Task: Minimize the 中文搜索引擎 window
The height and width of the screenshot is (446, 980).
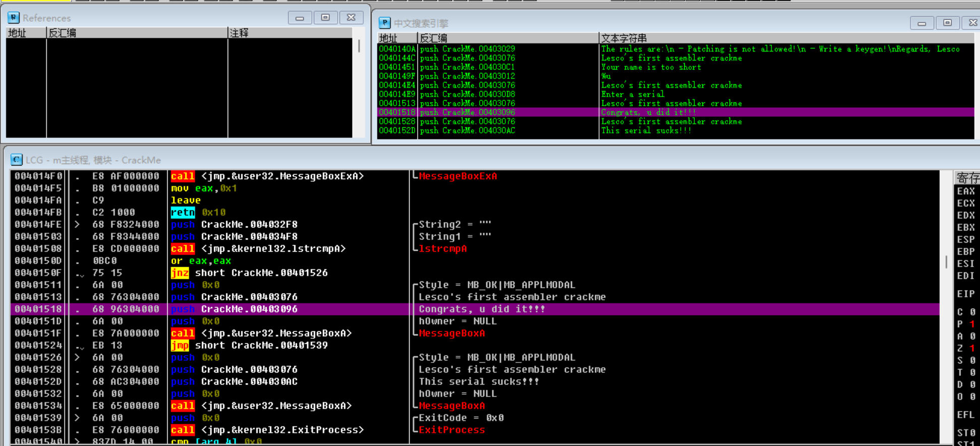Action: pos(922,23)
